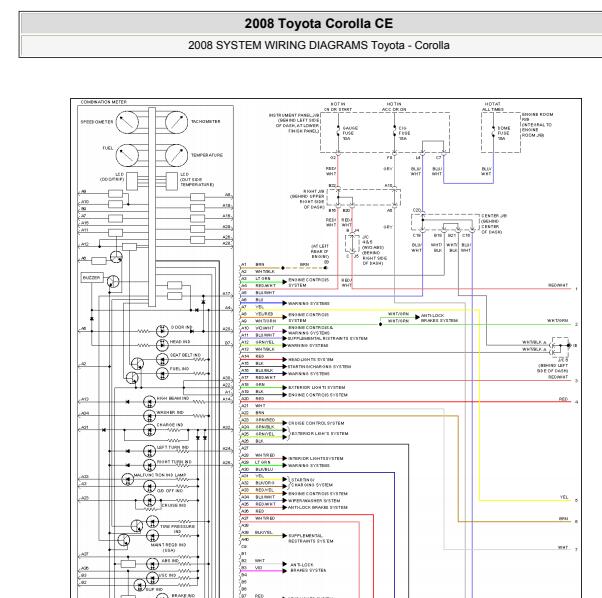Click the SLIP IND lamp symbol
Viewport: 602px width, 598px height.
[139, 585]
